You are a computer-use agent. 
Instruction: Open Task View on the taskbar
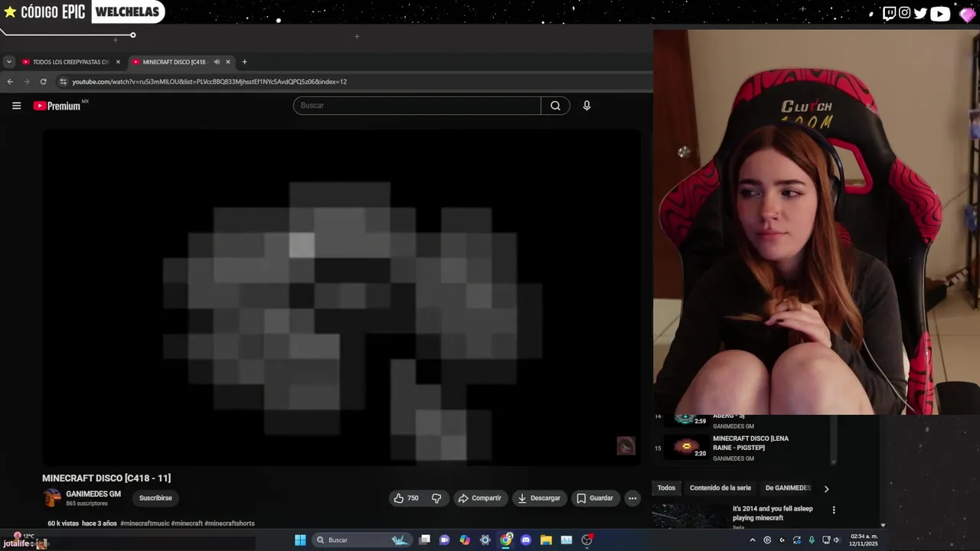425,540
